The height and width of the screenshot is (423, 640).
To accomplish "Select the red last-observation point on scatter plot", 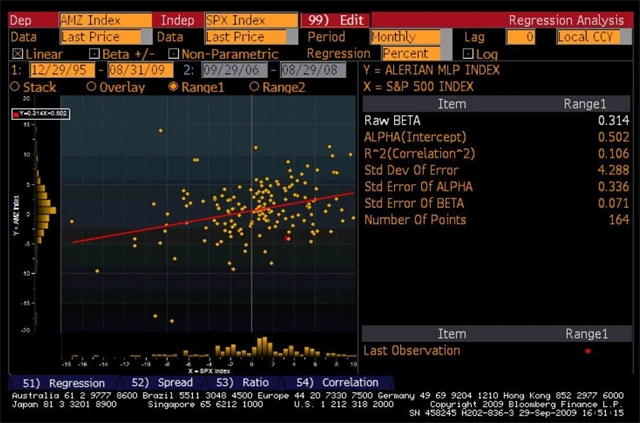I will (x=288, y=238).
